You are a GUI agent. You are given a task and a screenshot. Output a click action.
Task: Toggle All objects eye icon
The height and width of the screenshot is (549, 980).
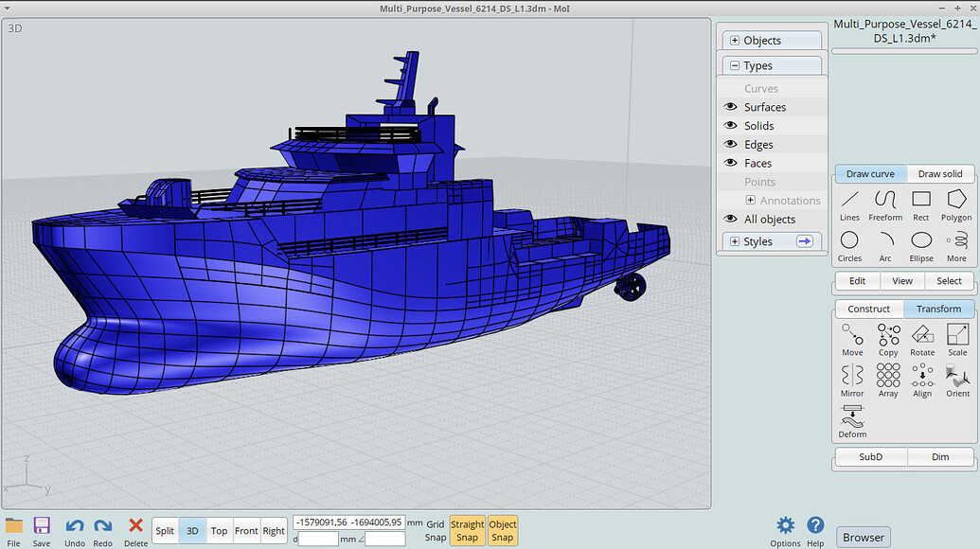click(730, 220)
